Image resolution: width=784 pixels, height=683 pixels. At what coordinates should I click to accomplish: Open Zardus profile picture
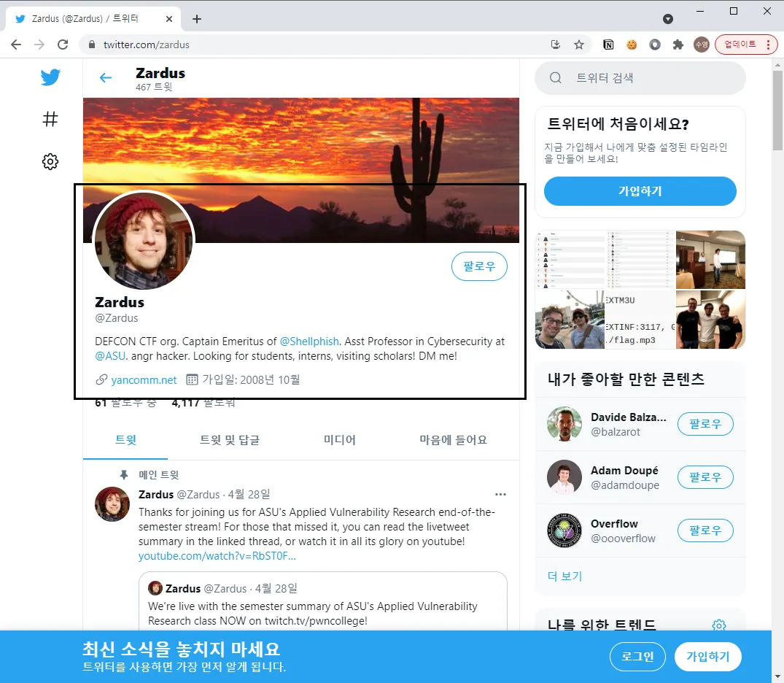[144, 240]
